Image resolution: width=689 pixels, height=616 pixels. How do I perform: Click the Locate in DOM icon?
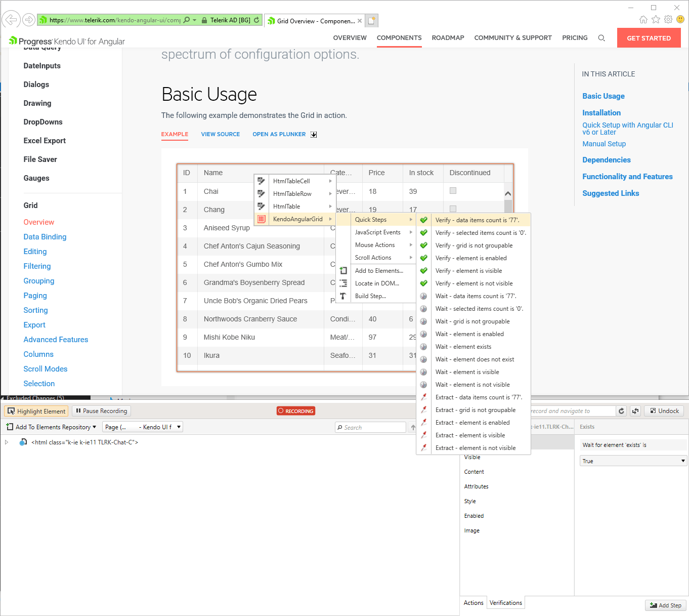(x=343, y=283)
